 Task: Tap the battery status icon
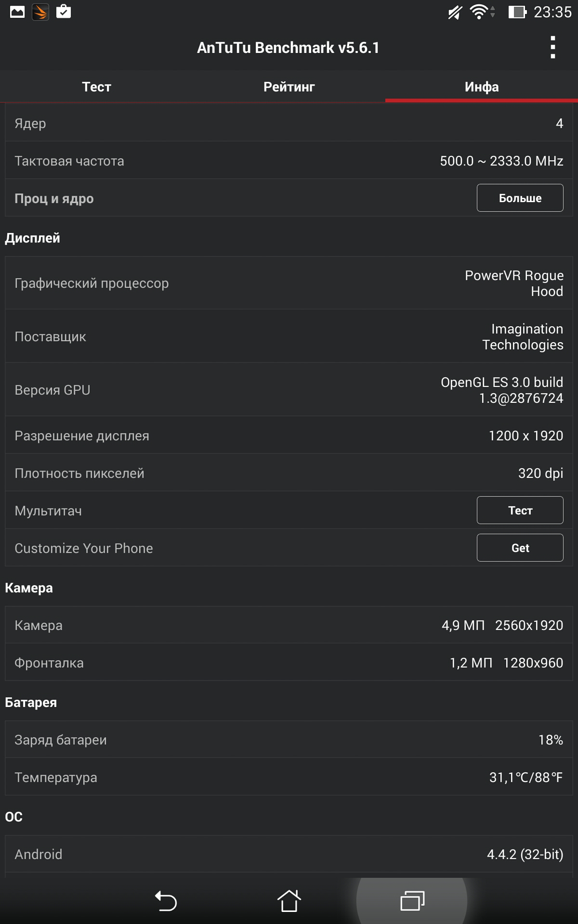coord(517,12)
